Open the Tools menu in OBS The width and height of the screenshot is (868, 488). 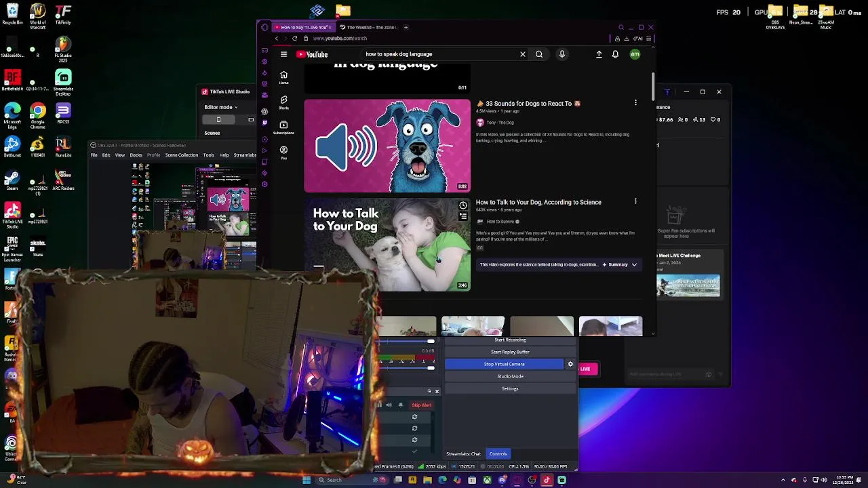209,155
